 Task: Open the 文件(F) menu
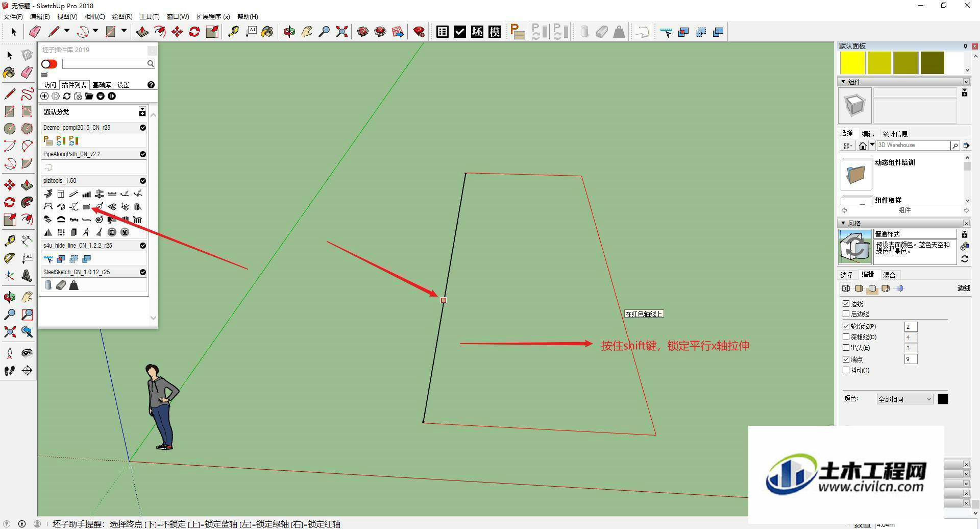pos(13,17)
